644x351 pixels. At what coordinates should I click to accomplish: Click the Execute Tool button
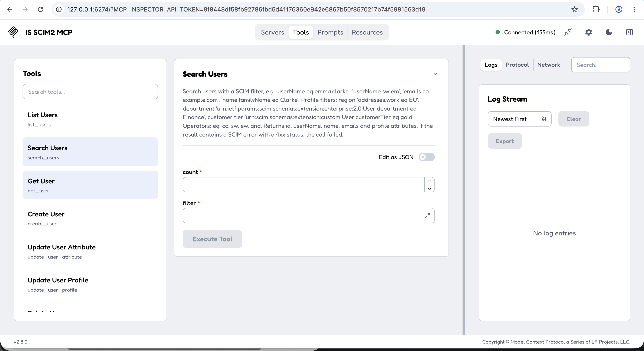pyautogui.click(x=212, y=239)
